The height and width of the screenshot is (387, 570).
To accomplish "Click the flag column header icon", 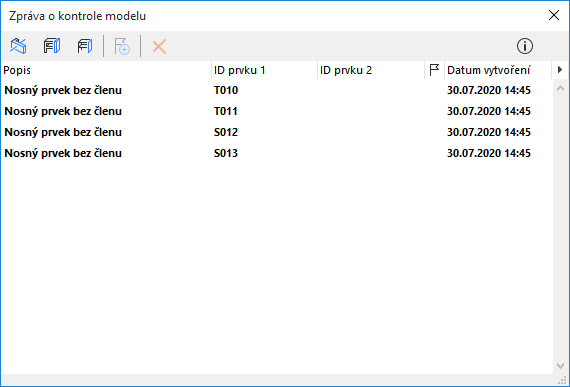I will click(434, 70).
